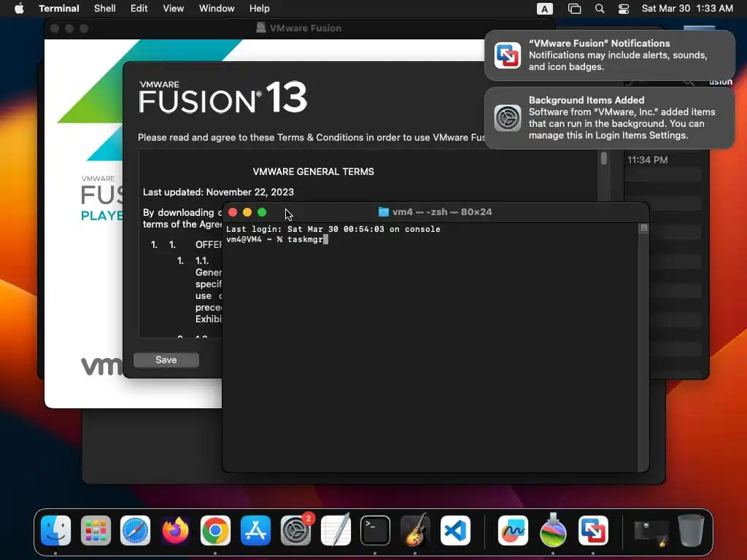Open Finder from the Dock
The height and width of the screenshot is (560, 747).
(55, 530)
